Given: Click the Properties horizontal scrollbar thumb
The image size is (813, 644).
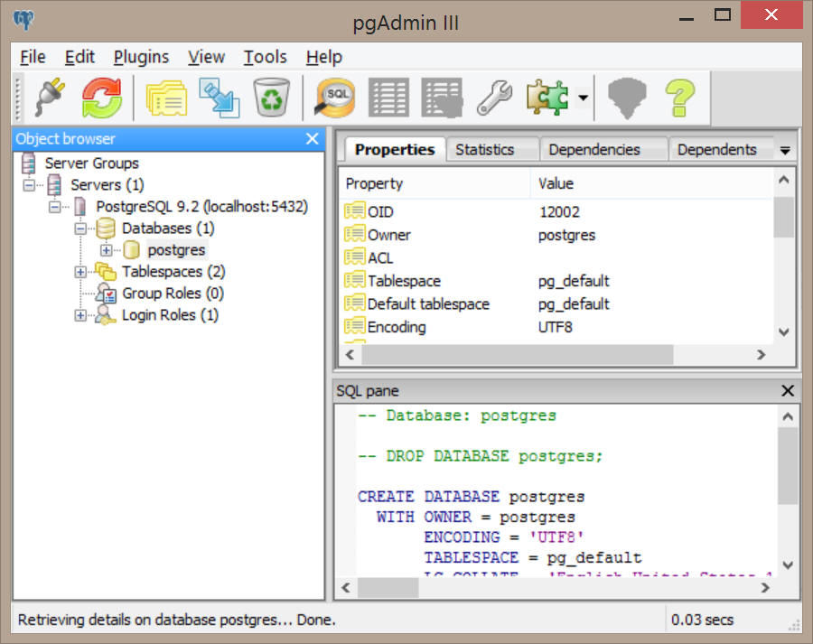Looking at the screenshot, I should click(x=517, y=355).
